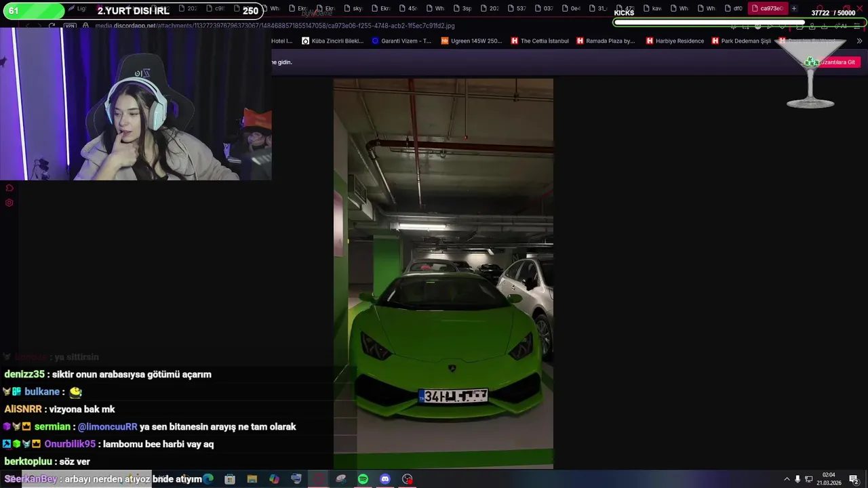Switch to the 0e4 browser tab
The width and height of the screenshot is (868, 488).
[571, 9]
